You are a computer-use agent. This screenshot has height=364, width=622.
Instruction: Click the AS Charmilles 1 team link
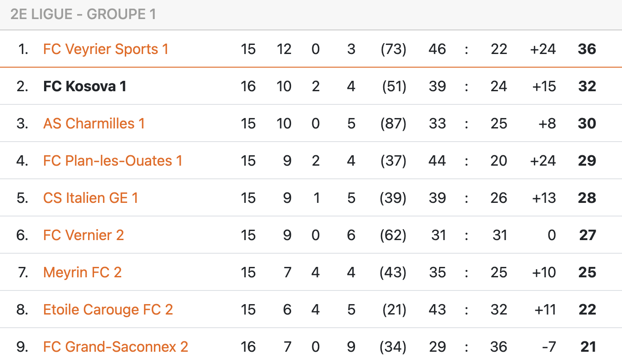coord(94,123)
